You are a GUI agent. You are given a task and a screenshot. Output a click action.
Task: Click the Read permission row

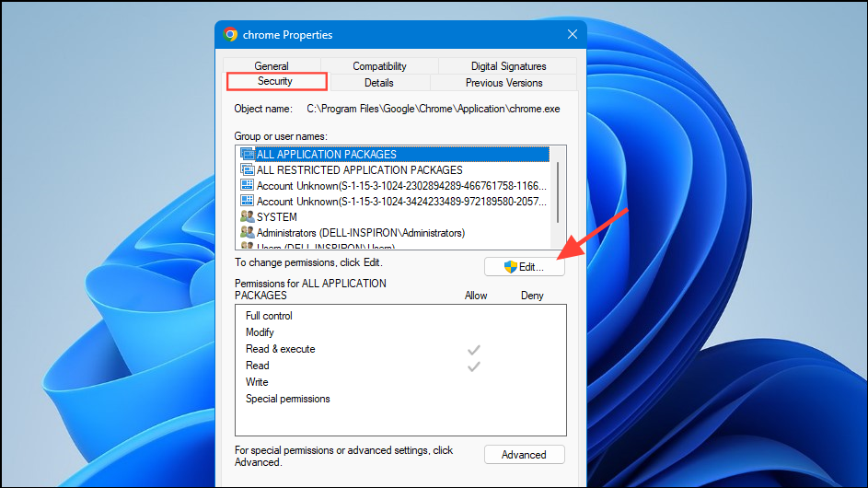click(x=399, y=366)
